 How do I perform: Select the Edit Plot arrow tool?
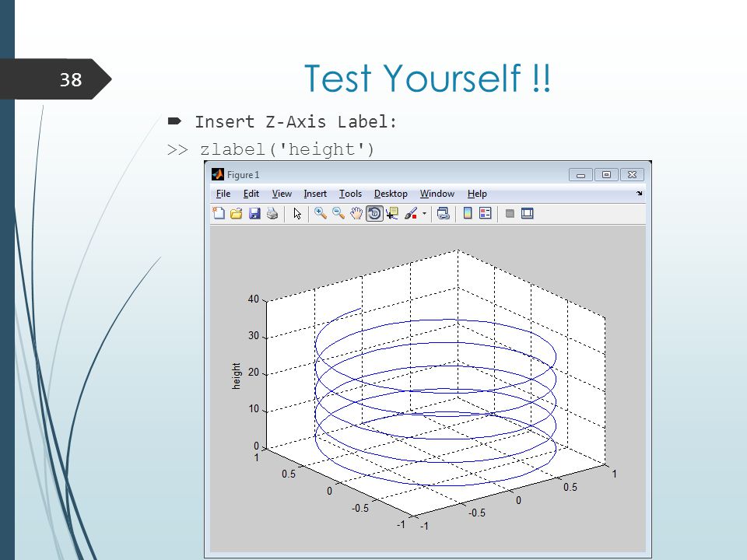coord(297,213)
